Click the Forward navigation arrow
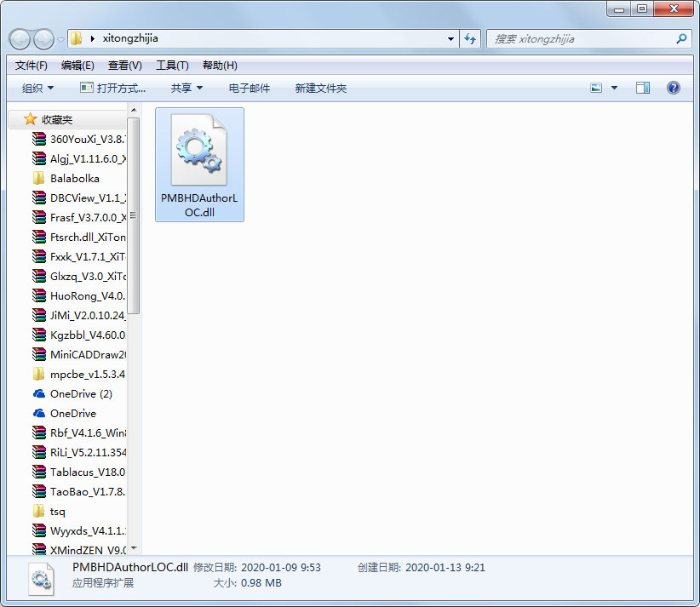This screenshot has width=700, height=607. pyautogui.click(x=43, y=40)
